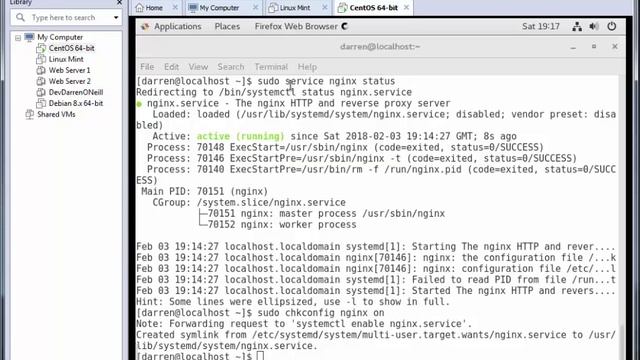The image size is (640, 360).
Task: Maximize the darren@localhost terminal window
Action: point(594,47)
